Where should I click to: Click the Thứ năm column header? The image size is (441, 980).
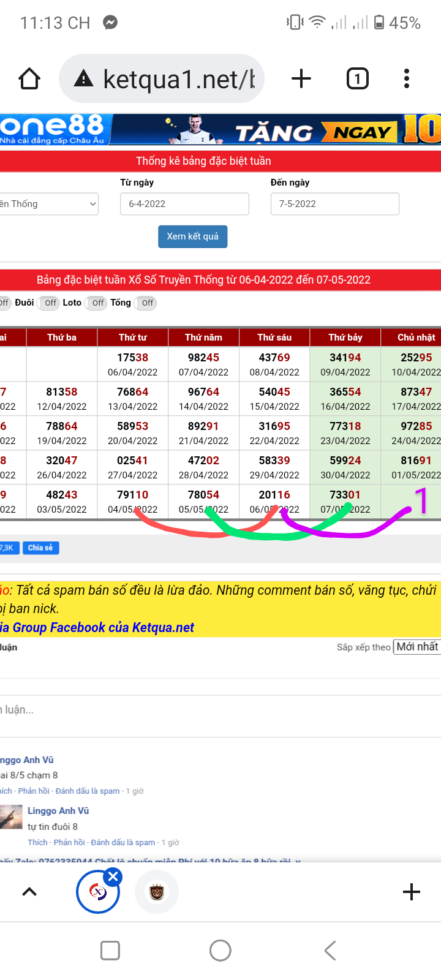(204, 337)
